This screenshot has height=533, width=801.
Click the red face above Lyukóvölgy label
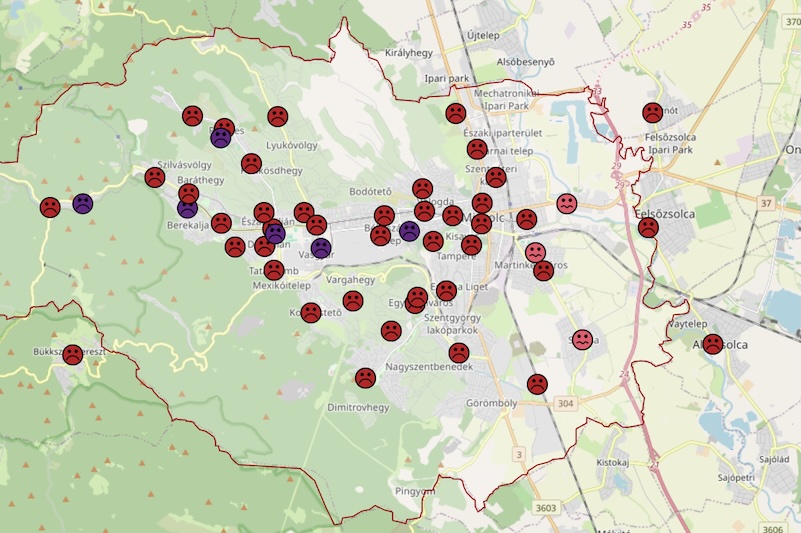pos(277,117)
